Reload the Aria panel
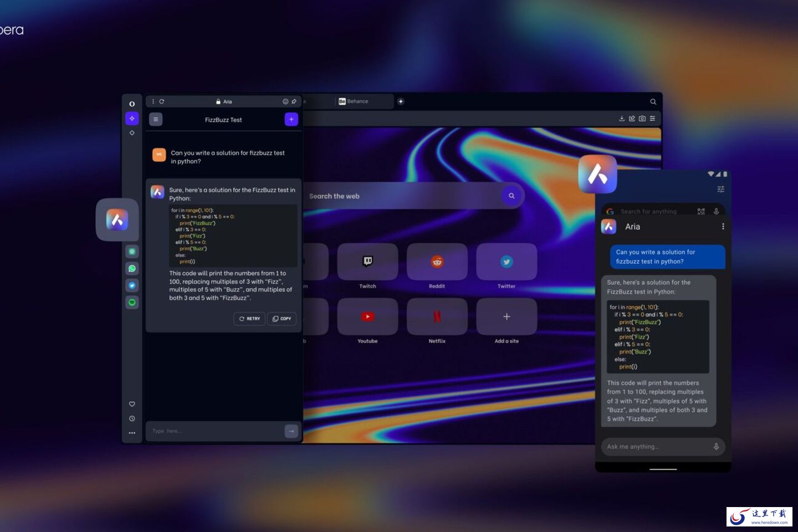The height and width of the screenshot is (532, 798). (162, 101)
